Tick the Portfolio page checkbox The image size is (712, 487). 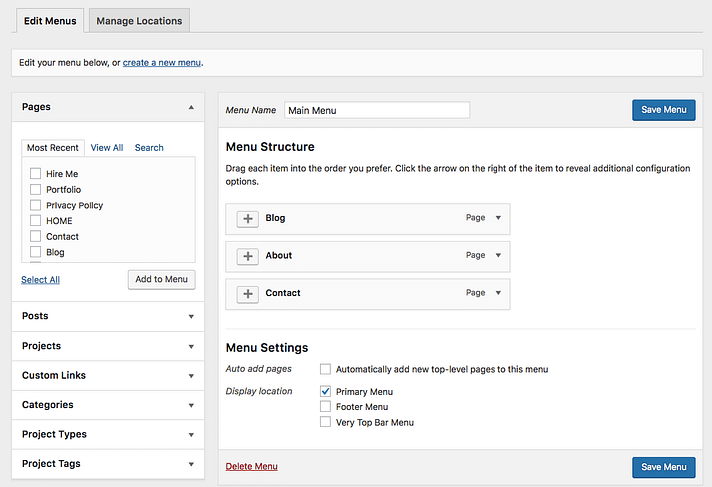click(x=36, y=190)
